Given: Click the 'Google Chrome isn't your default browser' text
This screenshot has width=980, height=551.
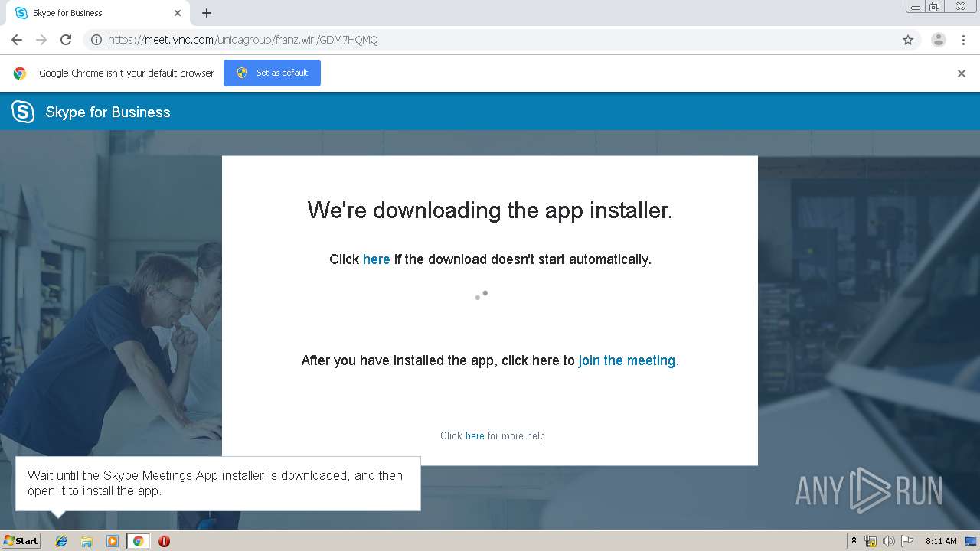Looking at the screenshot, I should coord(126,73).
